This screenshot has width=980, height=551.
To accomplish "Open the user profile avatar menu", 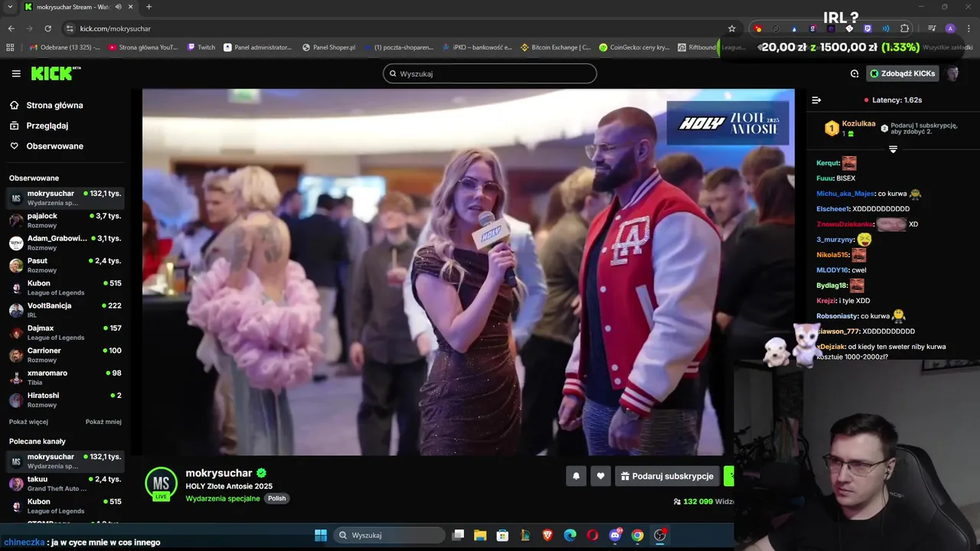I will pos(952,73).
